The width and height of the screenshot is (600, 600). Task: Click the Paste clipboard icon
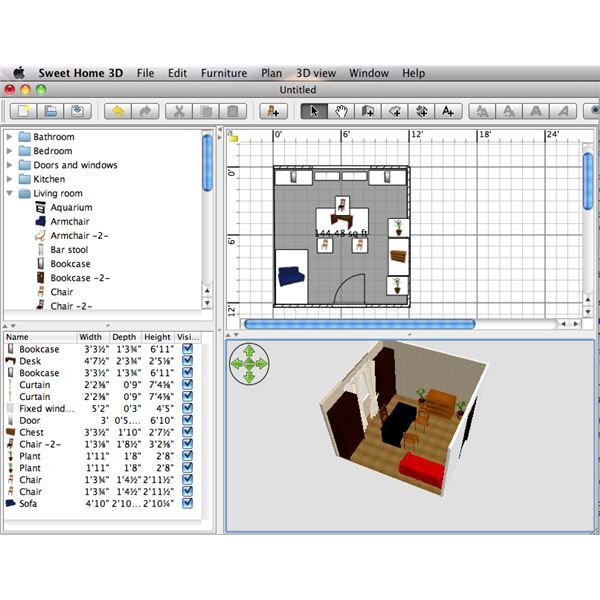(233, 111)
